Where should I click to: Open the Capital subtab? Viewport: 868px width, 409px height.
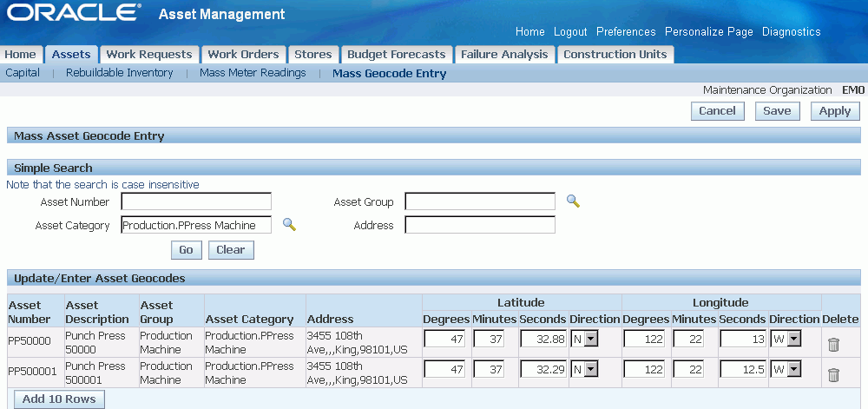[23, 72]
